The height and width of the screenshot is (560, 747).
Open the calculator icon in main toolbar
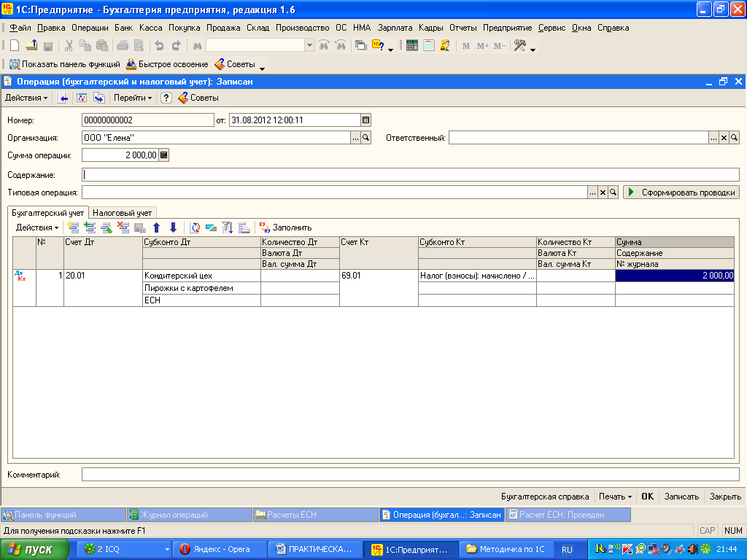(x=412, y=46)
